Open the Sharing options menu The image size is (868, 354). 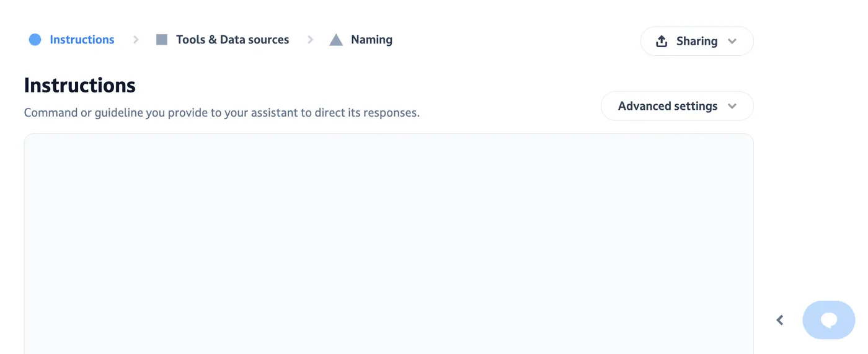[x=697, y=41]
